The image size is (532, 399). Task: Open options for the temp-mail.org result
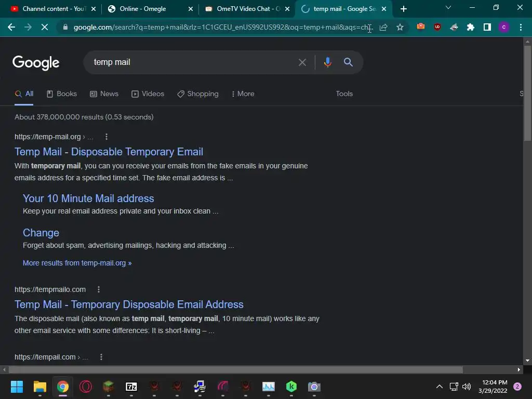click(107, 137)
